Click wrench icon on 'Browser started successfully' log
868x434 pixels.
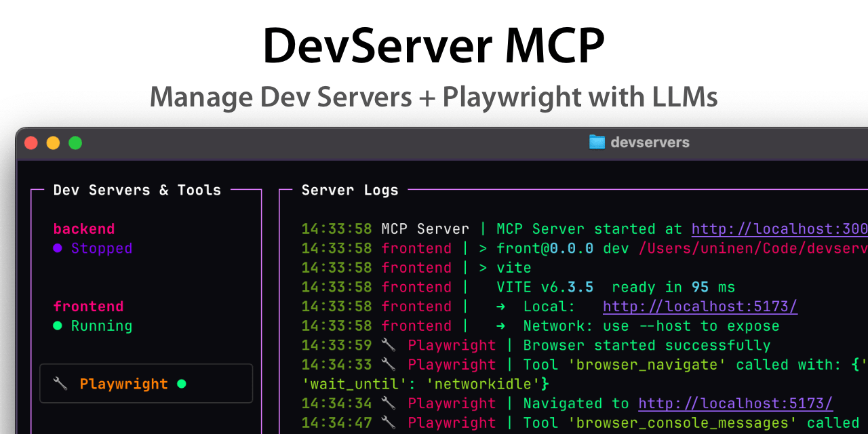387,344
